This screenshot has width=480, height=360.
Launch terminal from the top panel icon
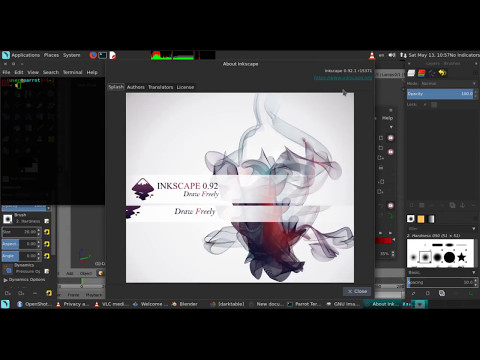[103, 55]
